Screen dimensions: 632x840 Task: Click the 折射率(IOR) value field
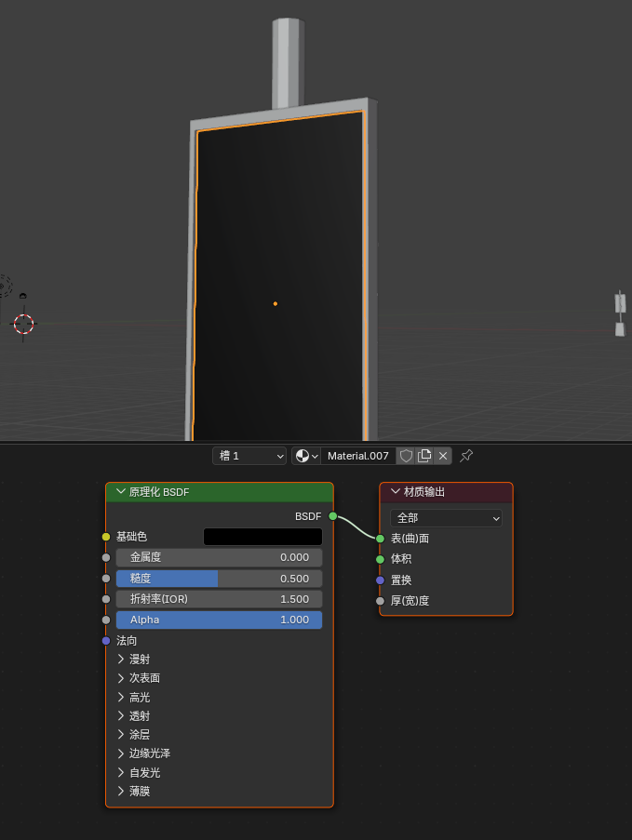[219, 599]
